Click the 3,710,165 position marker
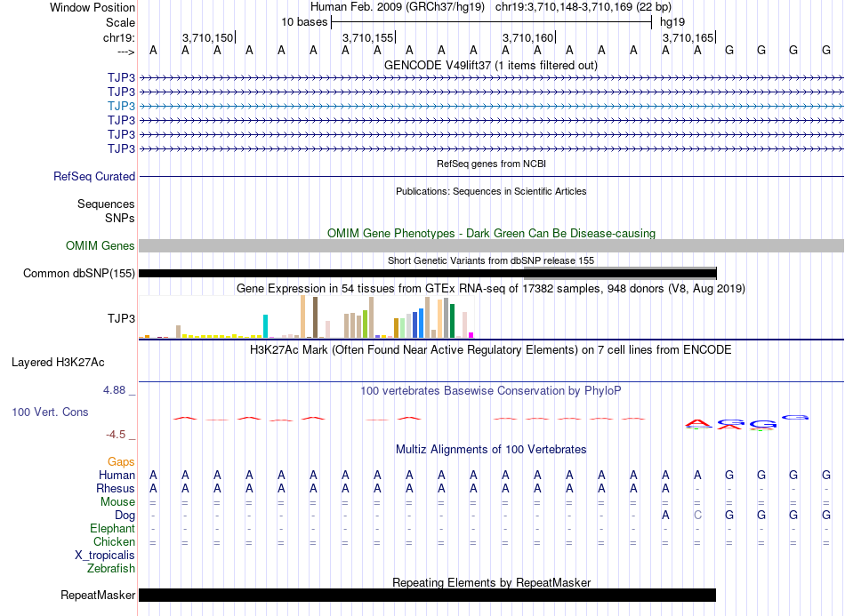 [688, 37]
